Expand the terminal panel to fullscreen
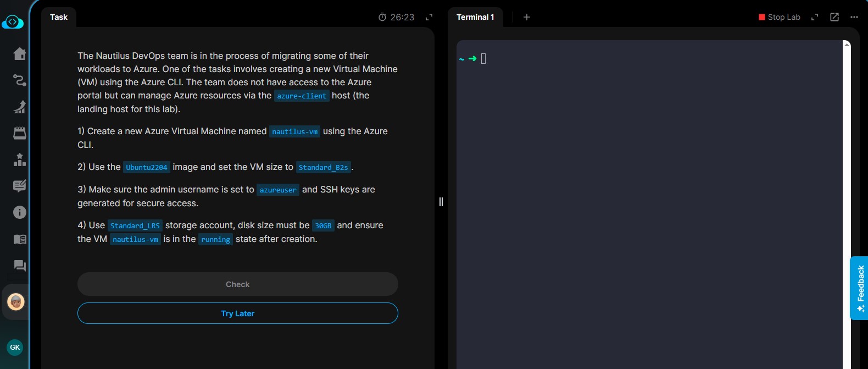The width and height of the screenshot is (868, 369). [815, 17]
